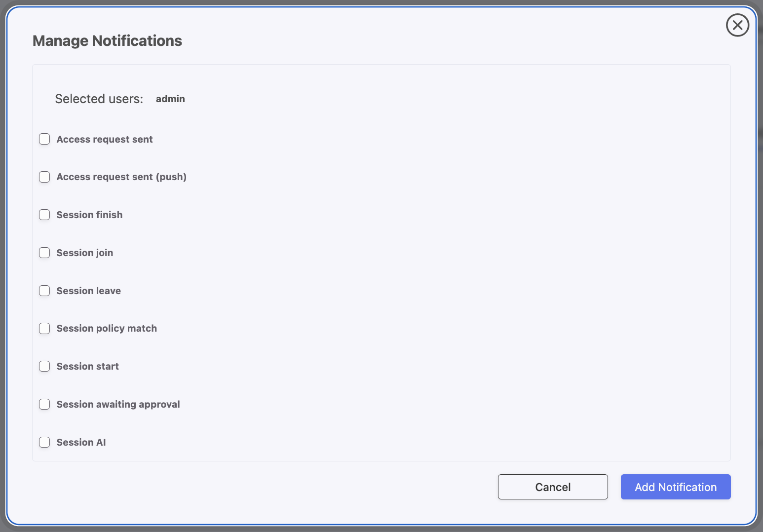Tick the Session start checkbox
The width and height of the screenshot is (763, 532).
click(44, 366)
